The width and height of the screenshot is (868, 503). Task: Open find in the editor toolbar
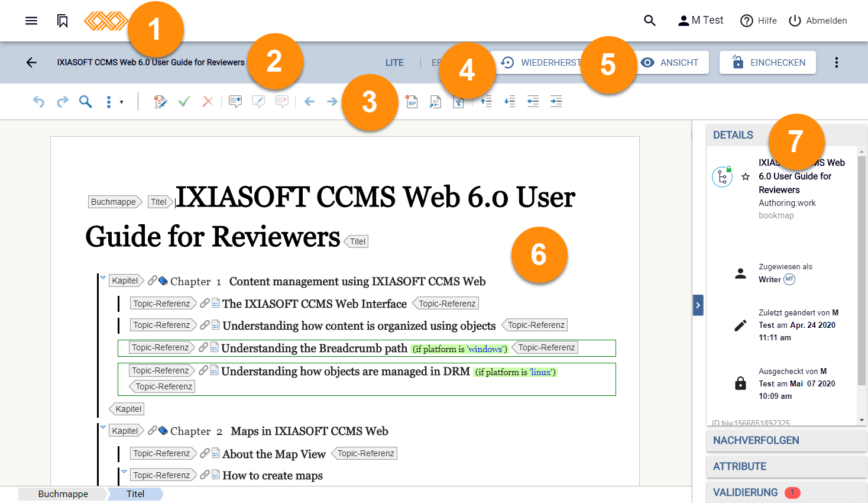[x=86, y=102]
